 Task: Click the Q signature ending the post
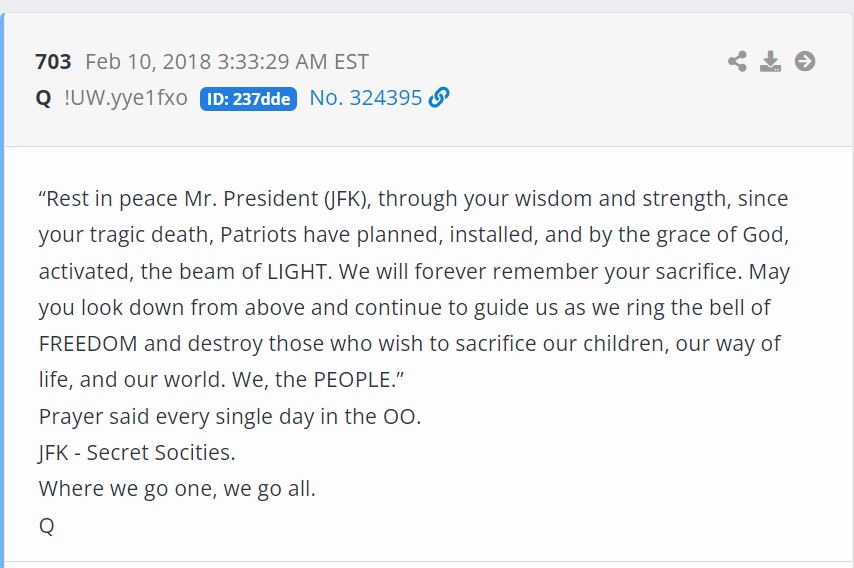tap(46, 526)
